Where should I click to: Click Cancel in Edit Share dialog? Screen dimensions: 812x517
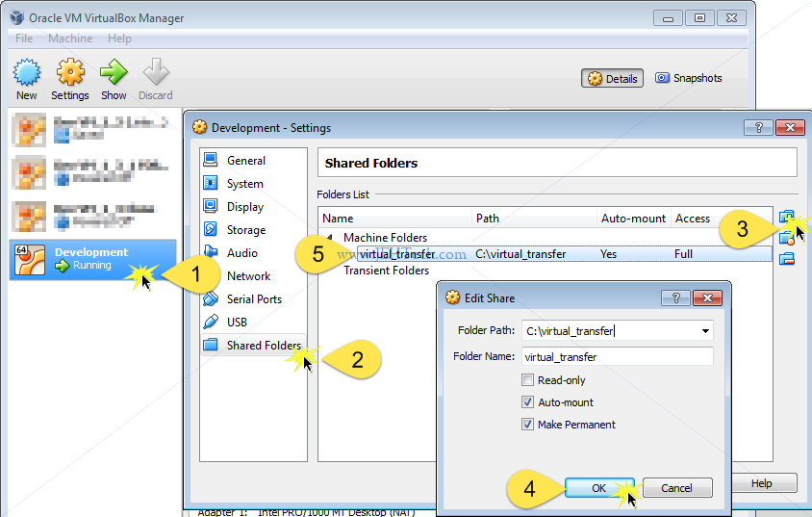point(677,488)
